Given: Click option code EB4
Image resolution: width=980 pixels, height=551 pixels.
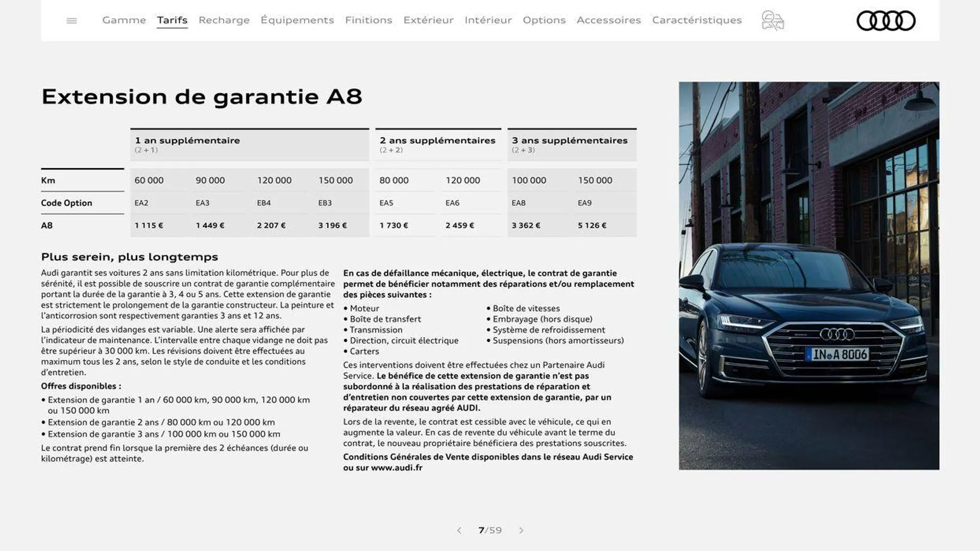Looking at the screenshot, I should (x=264, y=203).
